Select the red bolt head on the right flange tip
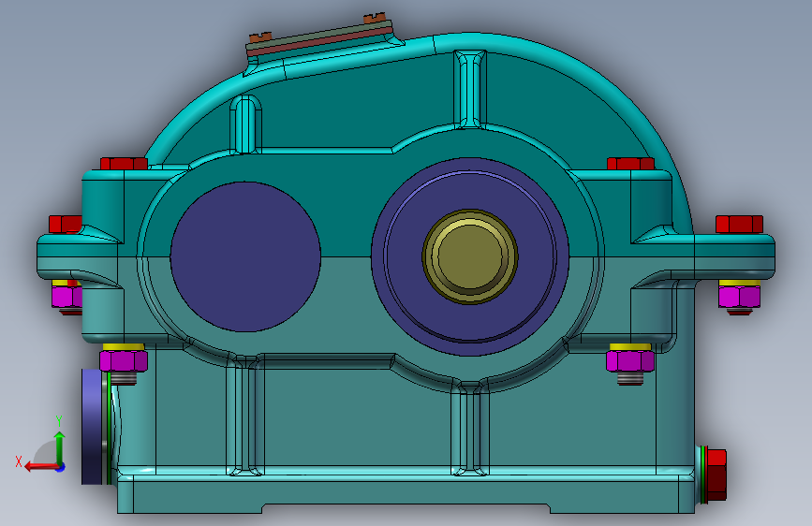 pyautogui.click(x=739, y=225)
